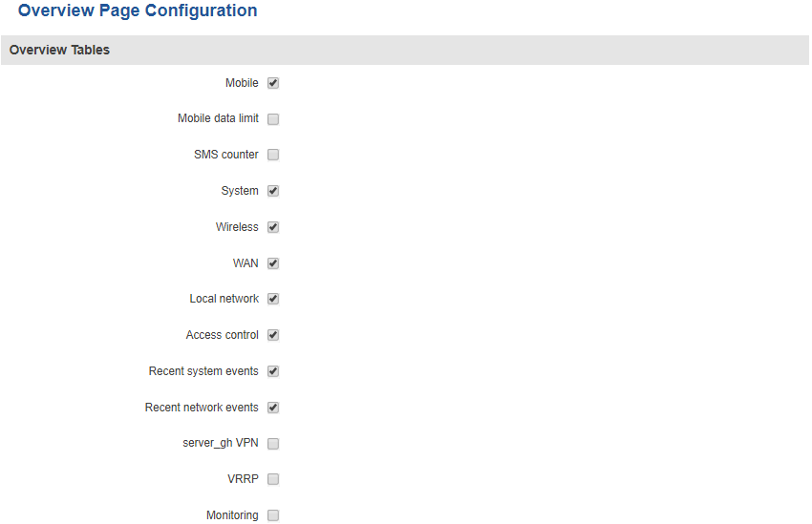Click the Mobile data limit label text

click(x=218, y=119)
